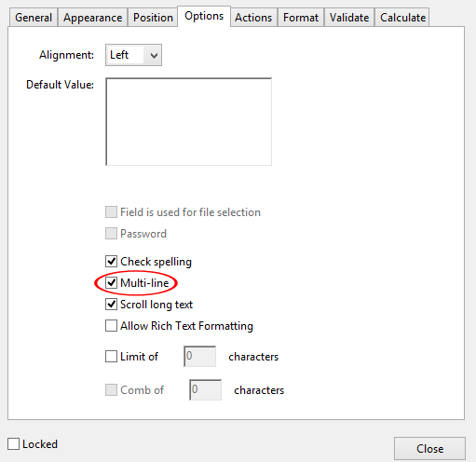The image size is (476, 462).
Task: Uncheck the Check spelling checkbox
Action: (111, 262)
